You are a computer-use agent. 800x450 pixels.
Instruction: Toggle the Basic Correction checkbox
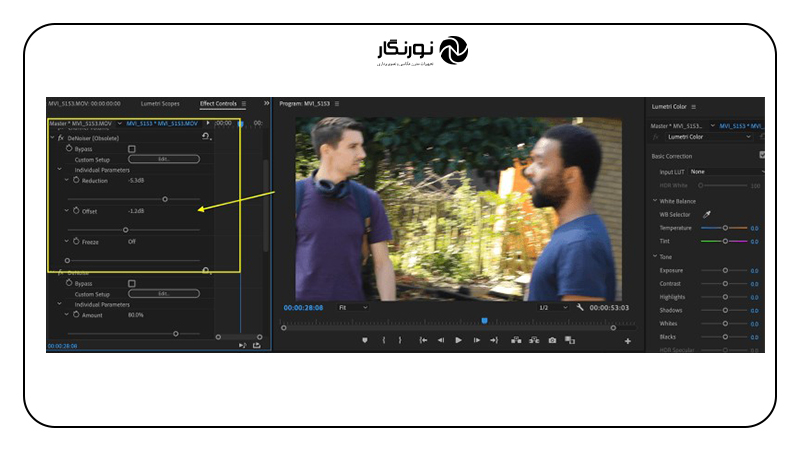tap(762, 155)
